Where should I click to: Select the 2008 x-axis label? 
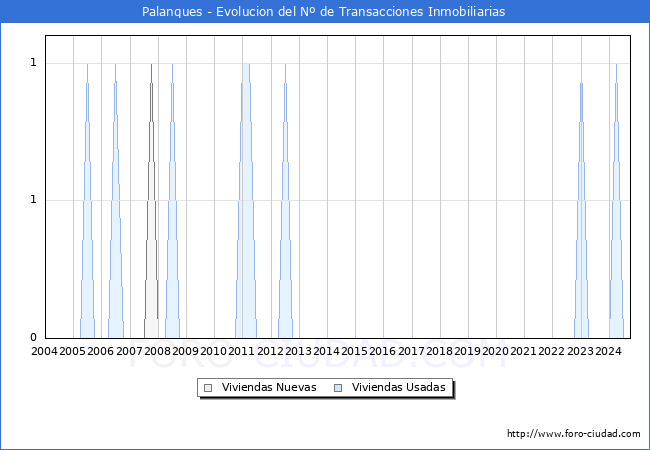click(x=158, y=351)
